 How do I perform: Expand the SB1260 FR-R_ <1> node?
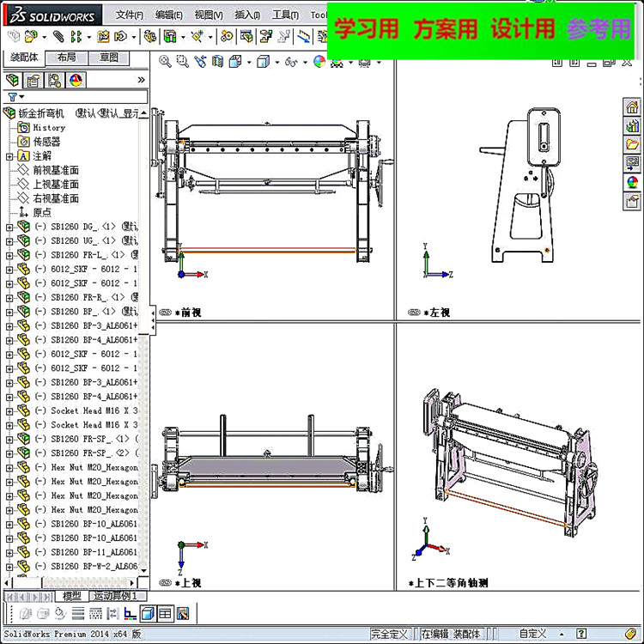click(x=9, y=298)
